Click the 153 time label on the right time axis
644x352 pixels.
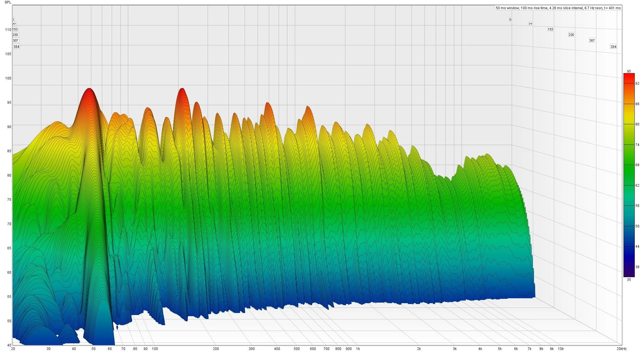[x=550, y=29]
